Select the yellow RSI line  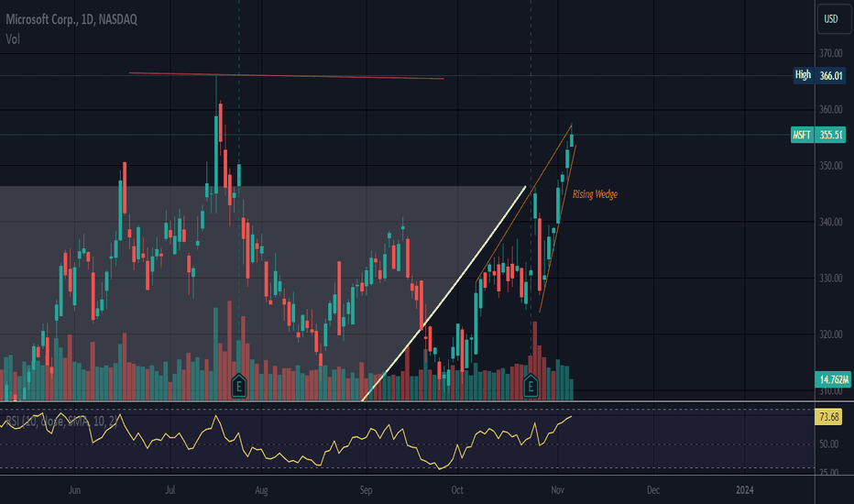[285, 442]
